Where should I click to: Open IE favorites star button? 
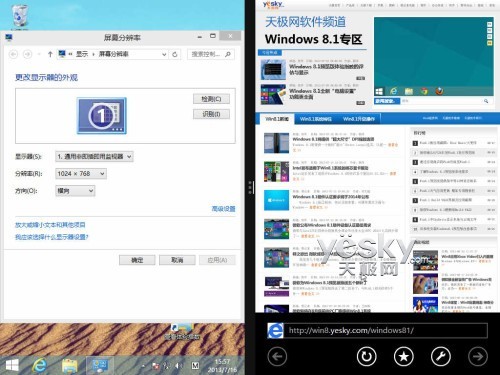(404, 357)
